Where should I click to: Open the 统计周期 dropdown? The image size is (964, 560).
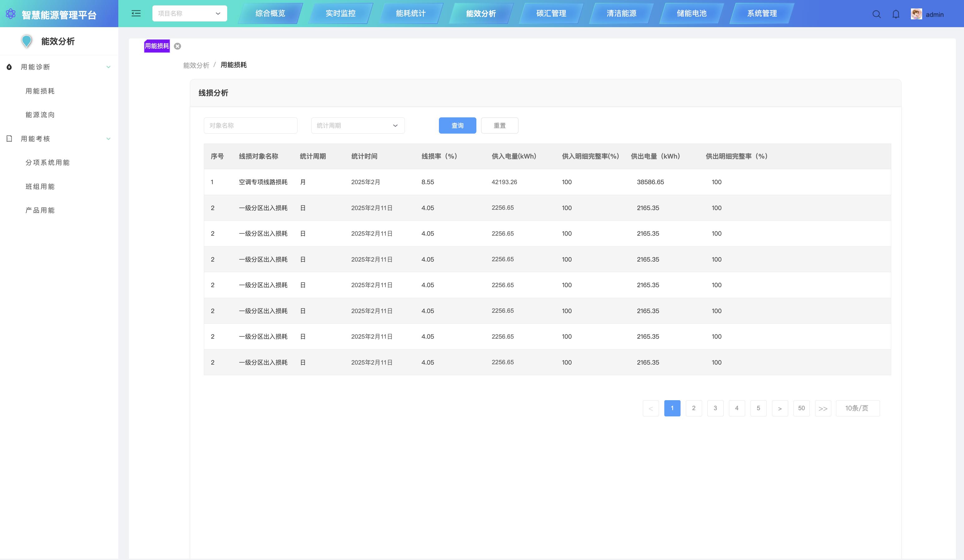[x=358, y=125]
